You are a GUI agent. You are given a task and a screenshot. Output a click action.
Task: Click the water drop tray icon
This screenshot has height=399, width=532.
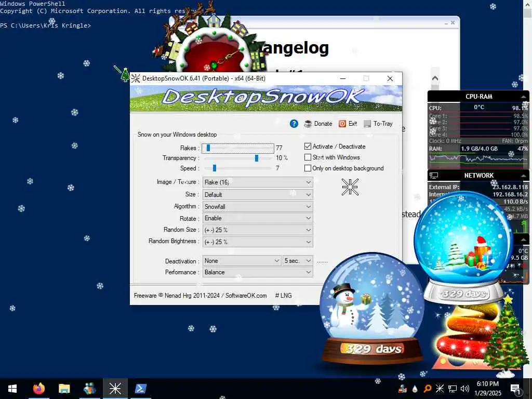click(415, 389)
